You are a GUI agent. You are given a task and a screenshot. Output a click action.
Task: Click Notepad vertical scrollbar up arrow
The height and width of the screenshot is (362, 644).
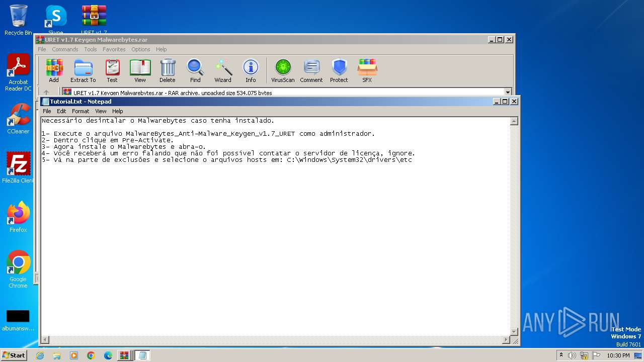(x=514, y=121)
